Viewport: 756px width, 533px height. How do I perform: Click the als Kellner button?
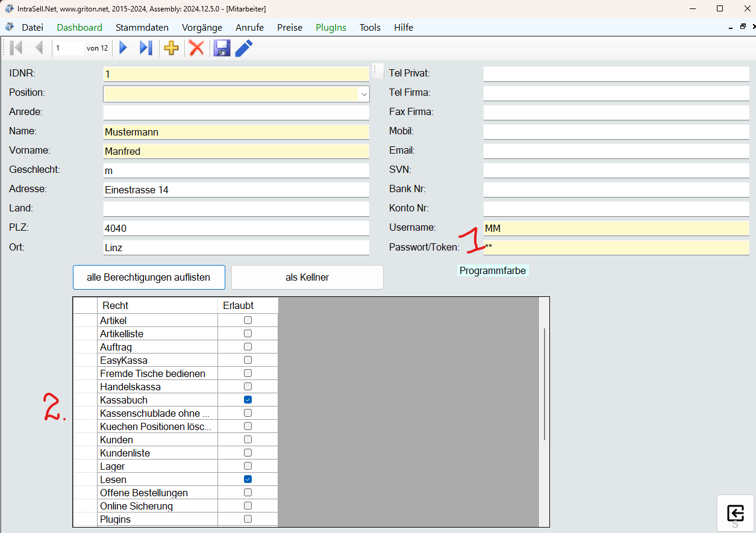click(307, 278)
